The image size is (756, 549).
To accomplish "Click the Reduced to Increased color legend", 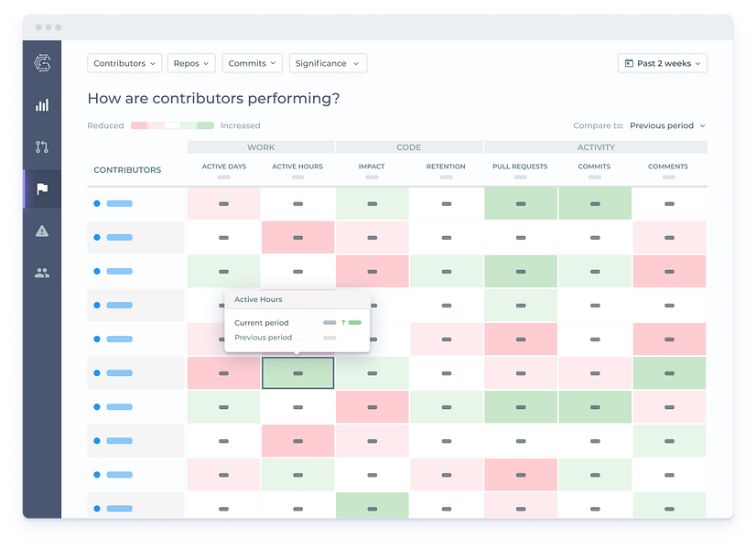I will coord(173,125).
